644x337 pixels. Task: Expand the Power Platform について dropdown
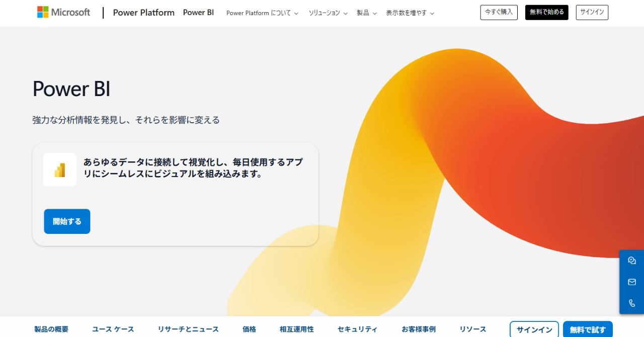pos(262,13)
